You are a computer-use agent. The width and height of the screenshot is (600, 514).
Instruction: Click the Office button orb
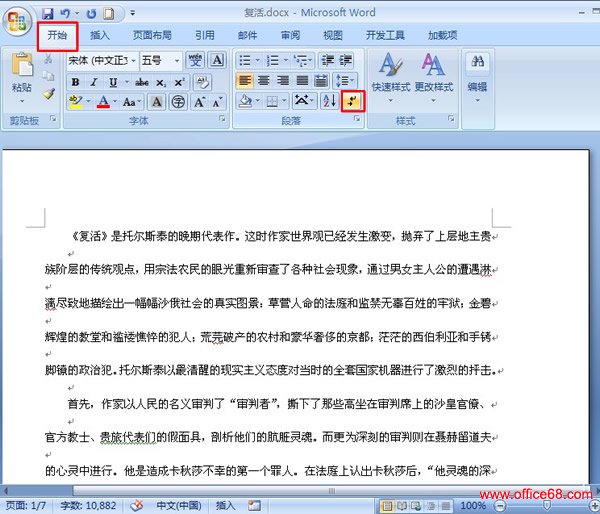click(x=18, y=22)
